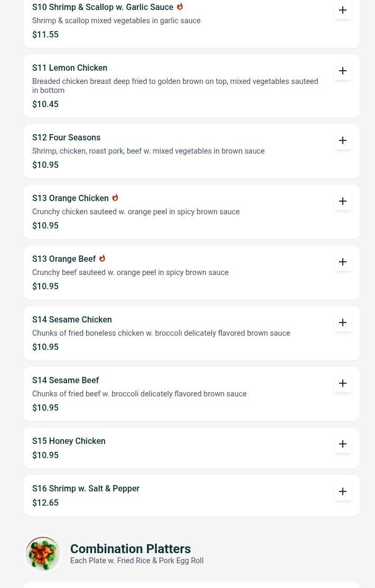Screen dimensions: 375x588
Task: Click the S15 Honey Chicken item title
Action: tap(69, 441)
